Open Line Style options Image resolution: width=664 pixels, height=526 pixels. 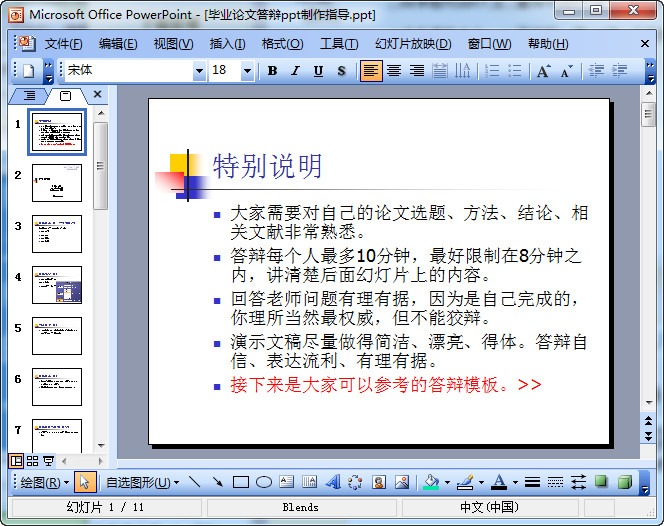532,482
